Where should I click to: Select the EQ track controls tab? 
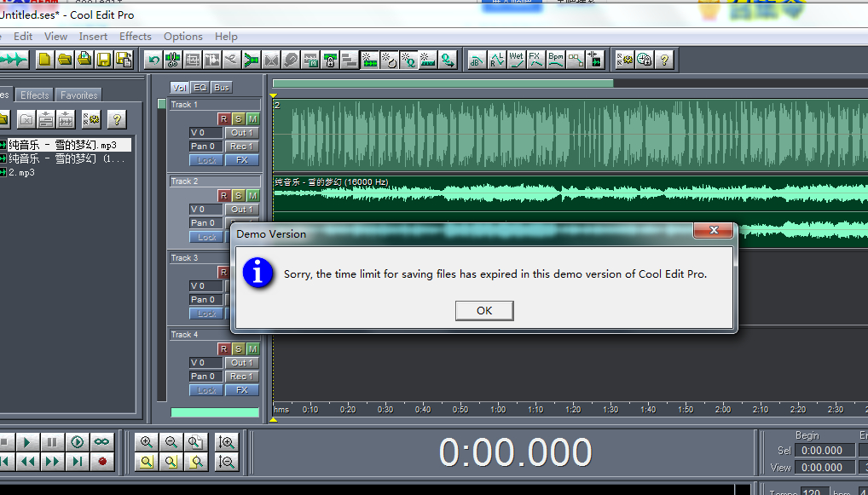200,88
